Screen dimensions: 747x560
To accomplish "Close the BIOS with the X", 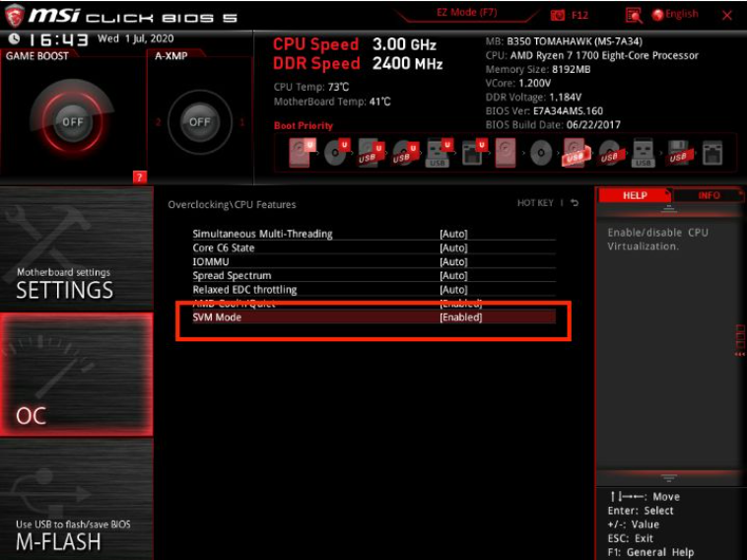I will pyautogui.click(x=727, y=15).
